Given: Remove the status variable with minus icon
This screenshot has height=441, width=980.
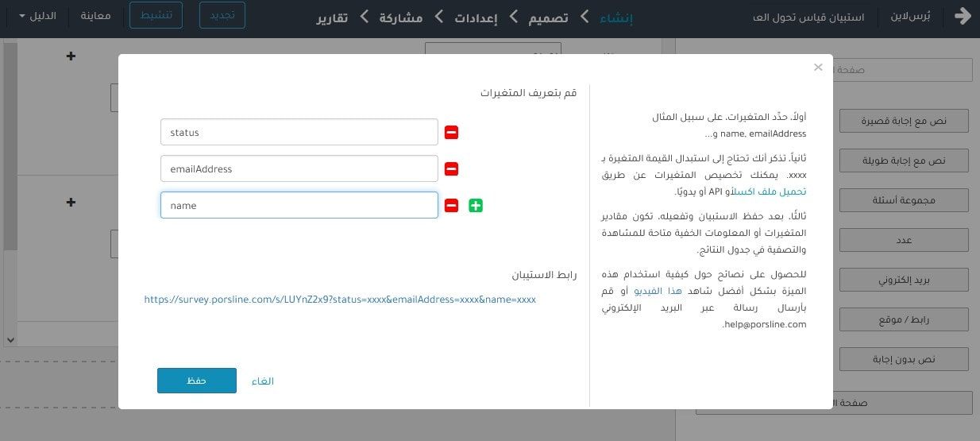Looking at the screenshot, I should coord(451,133).
